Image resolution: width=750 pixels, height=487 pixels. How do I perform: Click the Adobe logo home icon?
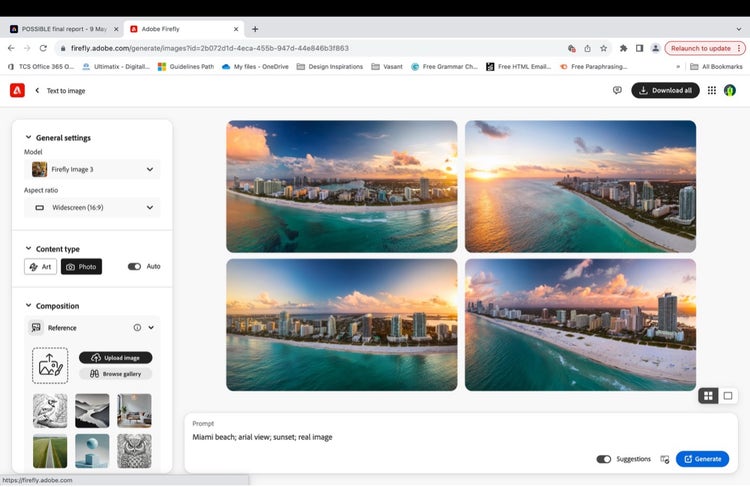(17, 90)
